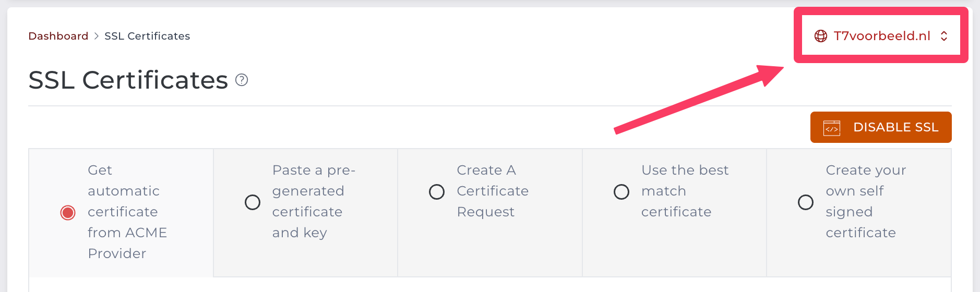980x292 pixels.
Task: Choose the Use the best match certificate radio
Action: 622,192
